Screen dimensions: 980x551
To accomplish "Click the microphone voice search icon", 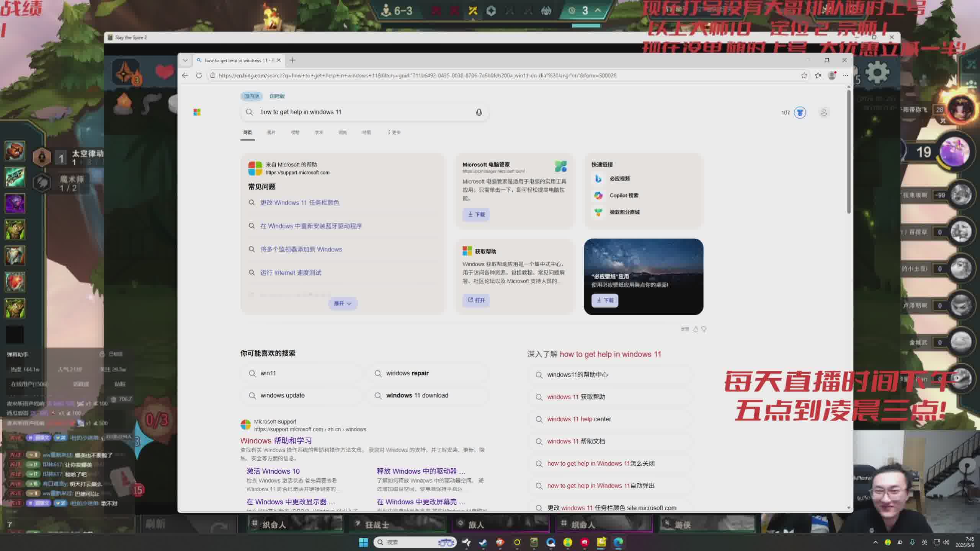I will tap(479, 112).
